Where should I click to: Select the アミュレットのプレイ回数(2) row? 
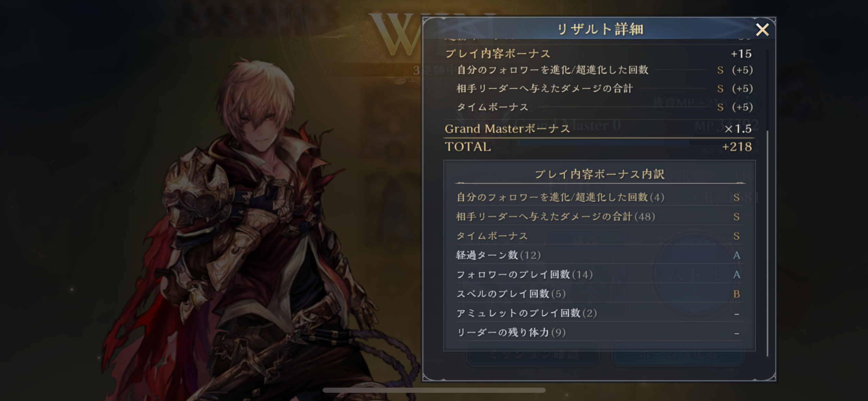600,313
